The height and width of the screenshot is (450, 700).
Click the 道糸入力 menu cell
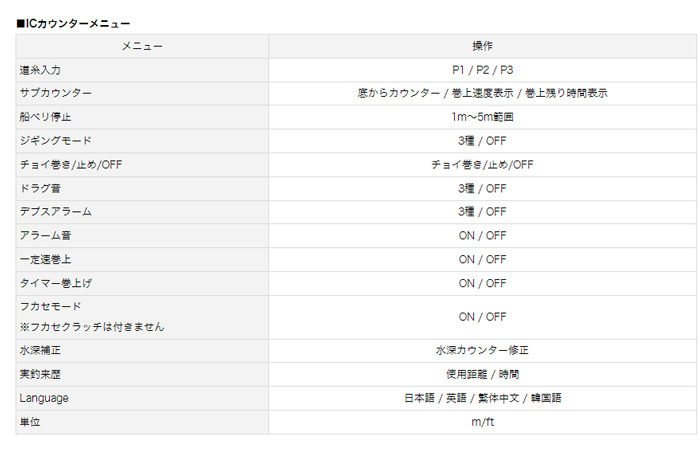tap(142, 70)
